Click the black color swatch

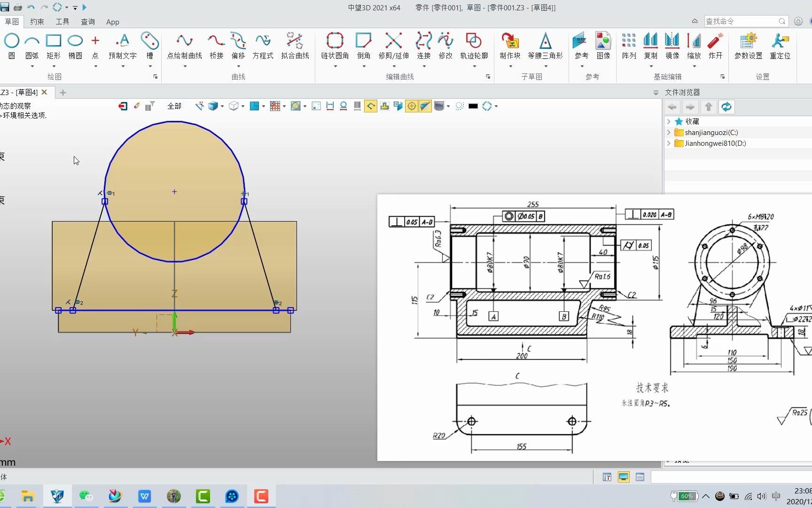point(473,106)
